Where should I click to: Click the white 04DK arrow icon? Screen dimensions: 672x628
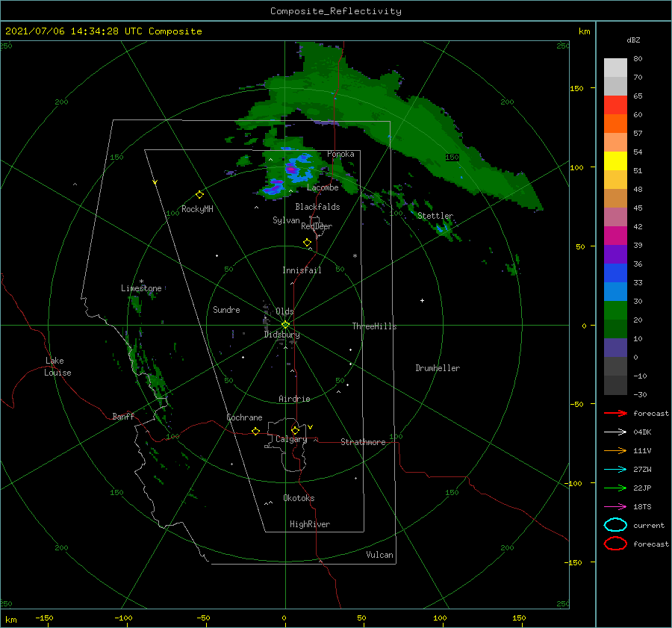click(x=615, y=432)
